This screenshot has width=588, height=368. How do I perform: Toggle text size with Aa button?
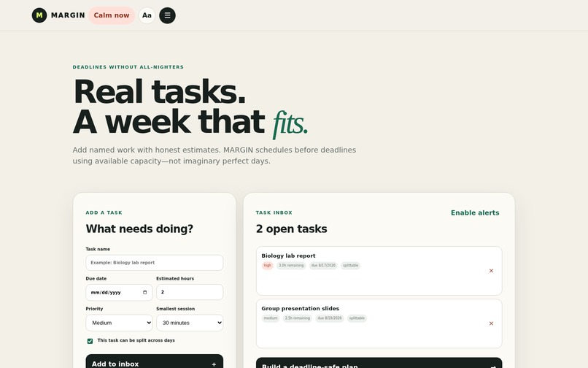(x=147, y=15)
